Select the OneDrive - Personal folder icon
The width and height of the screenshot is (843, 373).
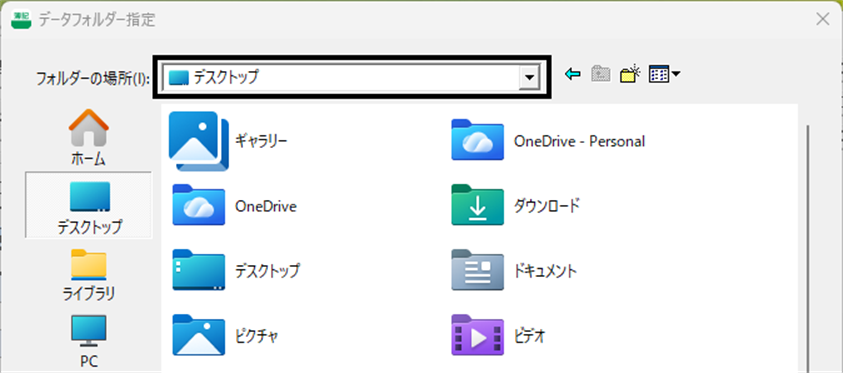point(477,140)
